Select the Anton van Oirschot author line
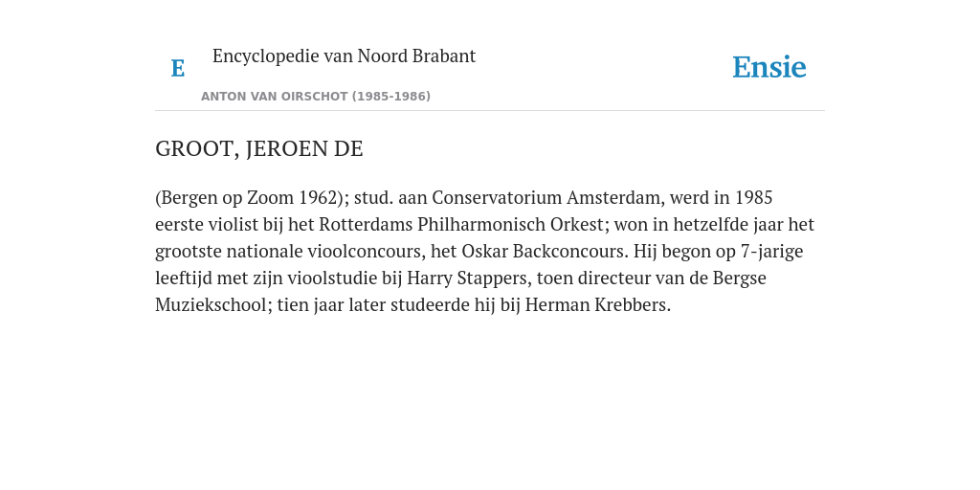The height and width of the screenshot is (490, 980). 316,97
